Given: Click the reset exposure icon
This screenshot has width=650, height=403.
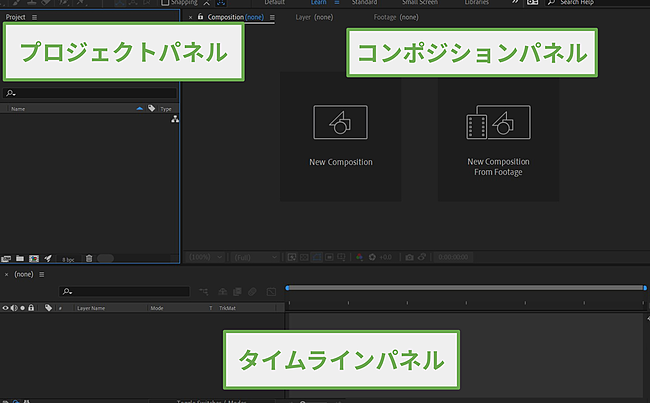Looking at the screenshot, I should (372, 257).
